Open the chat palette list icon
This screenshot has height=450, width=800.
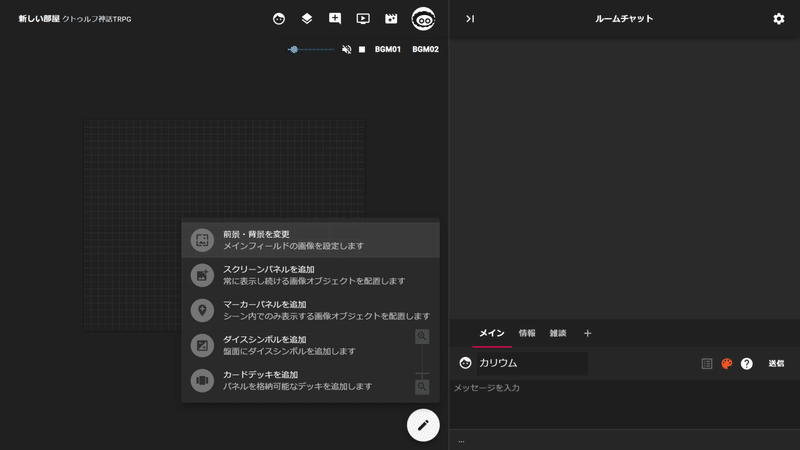click(x=707, y=363)
